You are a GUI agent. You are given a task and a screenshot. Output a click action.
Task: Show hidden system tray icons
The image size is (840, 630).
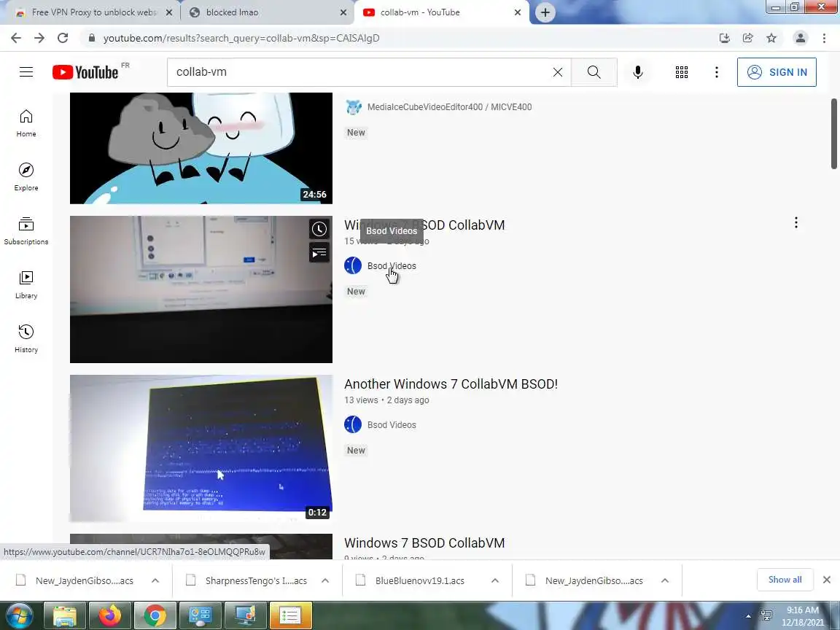(748, 616)
